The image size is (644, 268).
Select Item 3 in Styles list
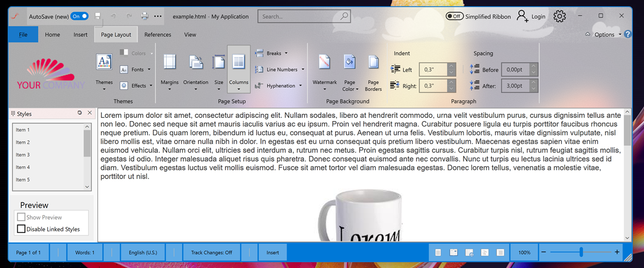click(48, 155)
